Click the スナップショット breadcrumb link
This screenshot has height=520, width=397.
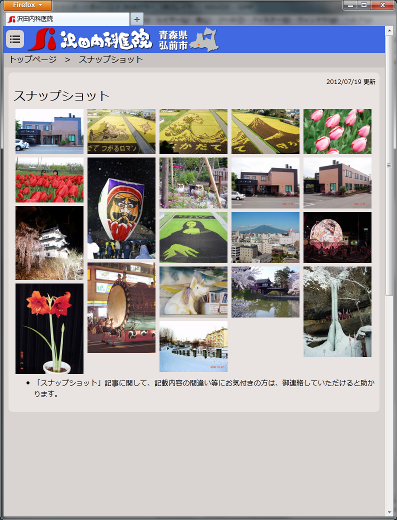pyautogui.click(x=111, y=59)
